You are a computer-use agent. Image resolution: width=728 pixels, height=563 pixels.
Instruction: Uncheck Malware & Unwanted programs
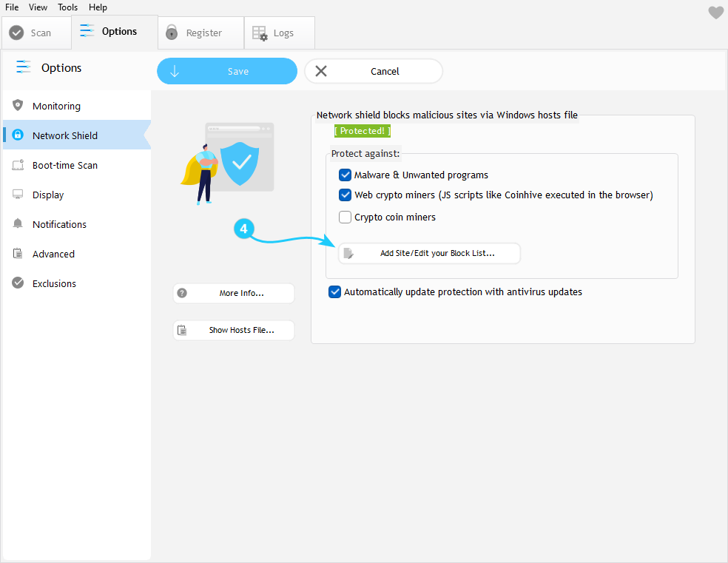tap(345, 175)
